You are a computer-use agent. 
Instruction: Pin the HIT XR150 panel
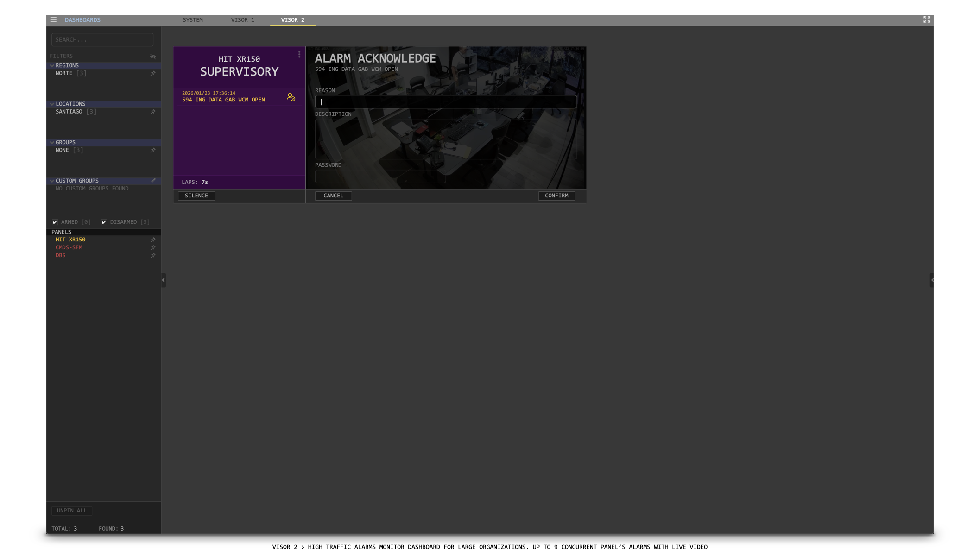tap(153, 240)
